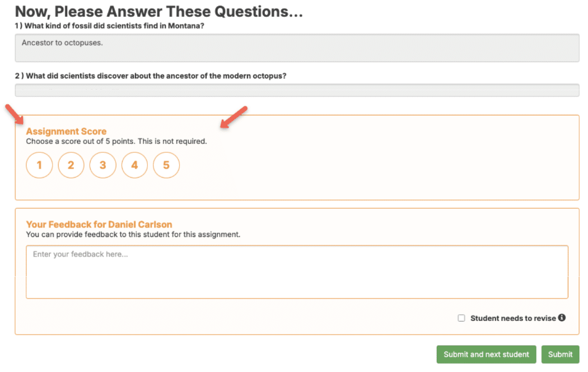Viewport: 588px width, 372px height.
Task: Check the Student needs to revise box
Action: [461, 318]
